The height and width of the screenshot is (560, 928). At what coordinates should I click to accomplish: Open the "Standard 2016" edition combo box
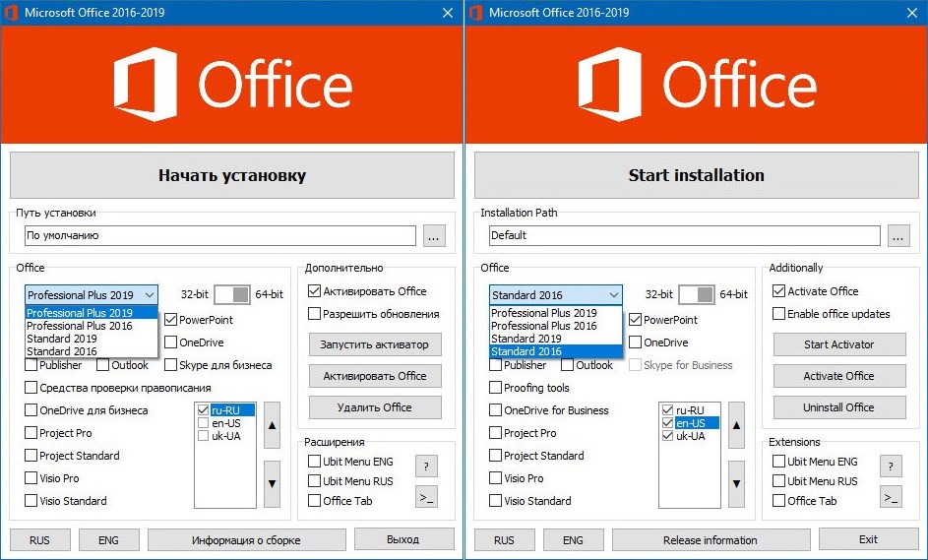[556, 295]
